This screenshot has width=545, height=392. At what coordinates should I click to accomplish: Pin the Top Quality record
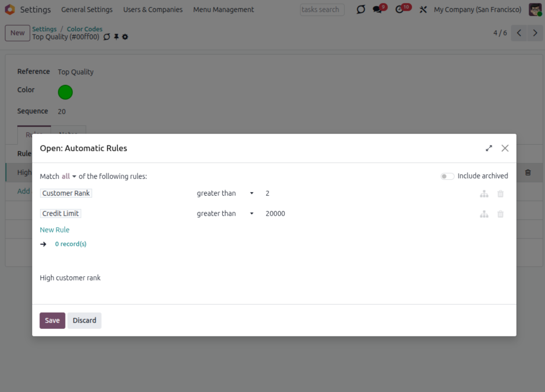(x=116, y=37)
